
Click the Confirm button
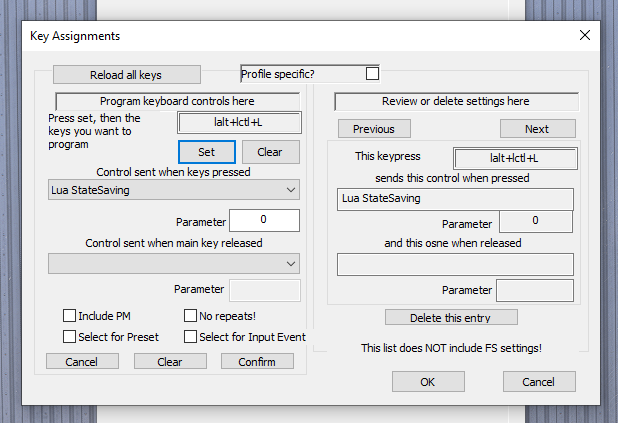[x=257, y=362]
